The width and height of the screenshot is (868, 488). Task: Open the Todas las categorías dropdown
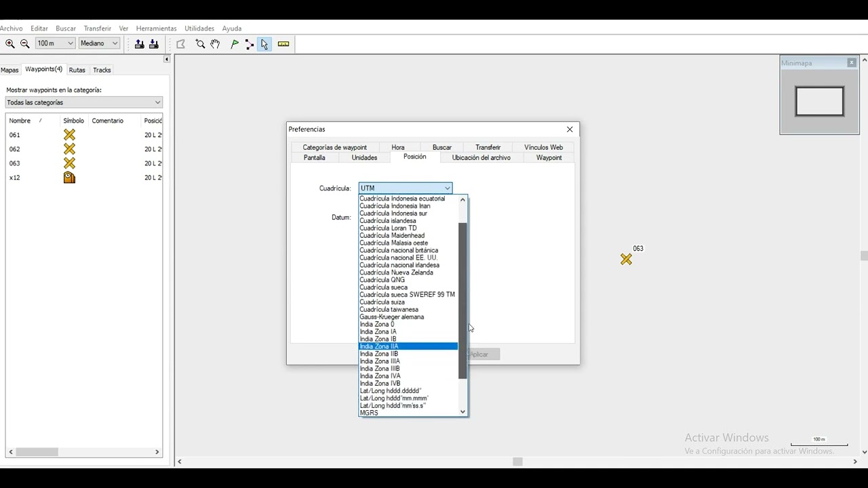pyautogui.click(x=84, y=102)
